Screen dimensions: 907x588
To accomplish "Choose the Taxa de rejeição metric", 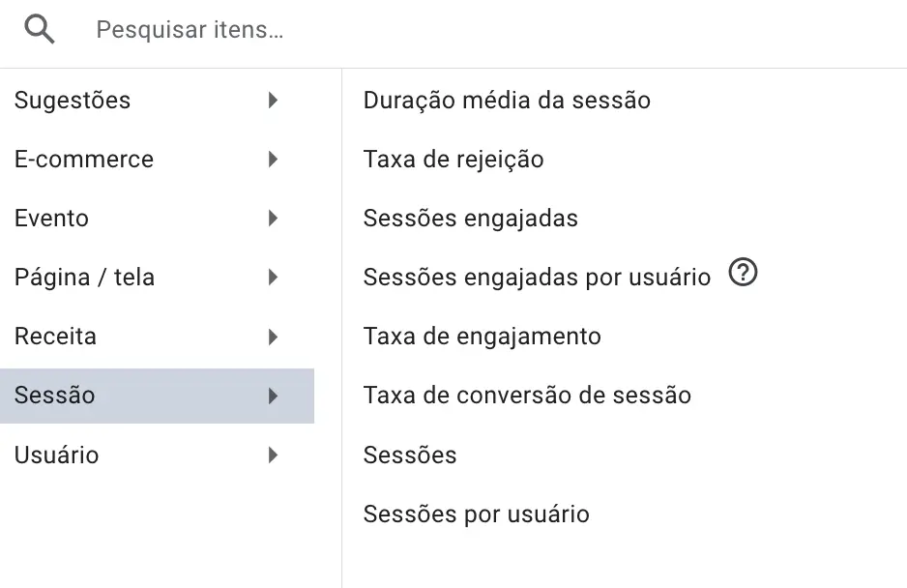I will pos(453,159).
